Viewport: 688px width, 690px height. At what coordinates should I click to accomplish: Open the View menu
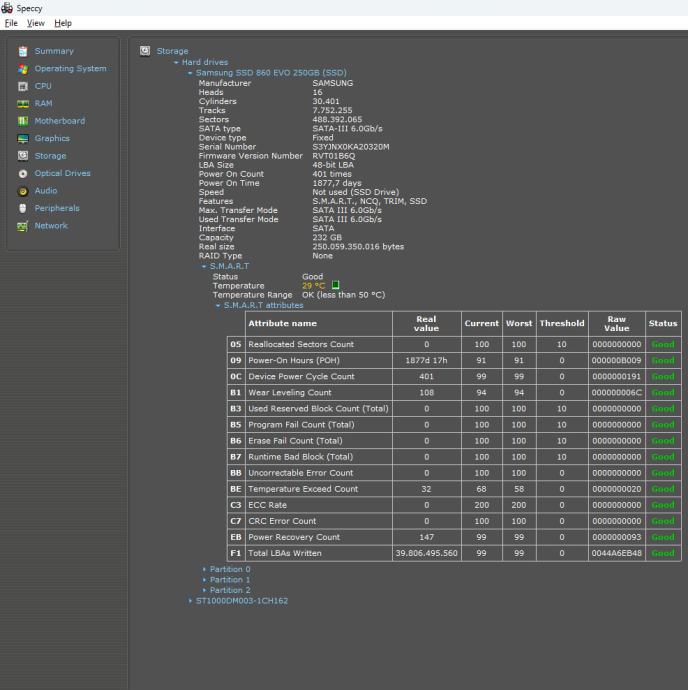pyautogui.click(x=36, y=23)
